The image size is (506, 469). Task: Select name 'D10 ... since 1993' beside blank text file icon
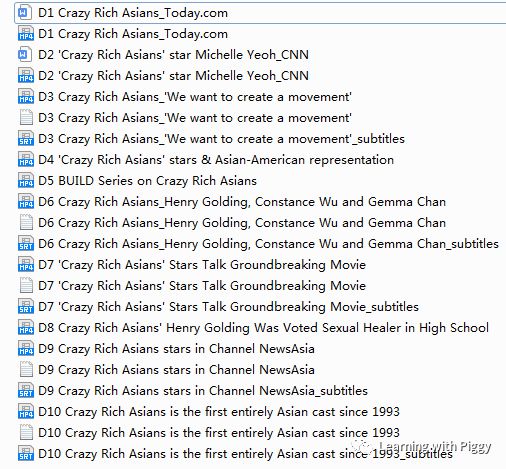219,433
